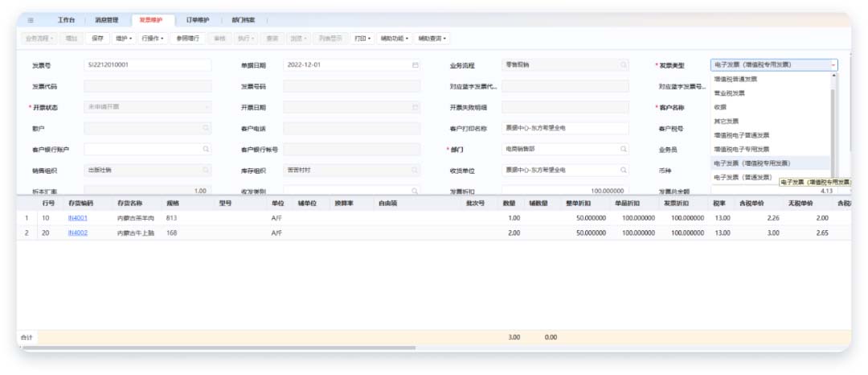Click search icon in 收货单位 field
Screen dimensions: 868x375
coord(624,170)
